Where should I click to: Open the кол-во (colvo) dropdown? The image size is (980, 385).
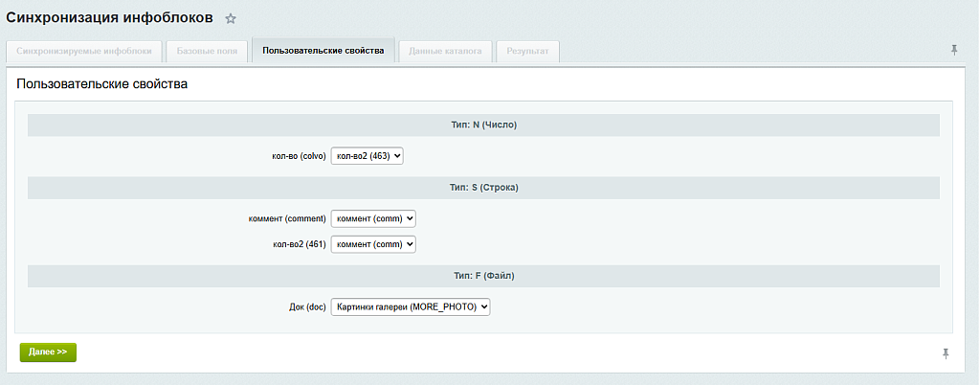coord(367,156)
